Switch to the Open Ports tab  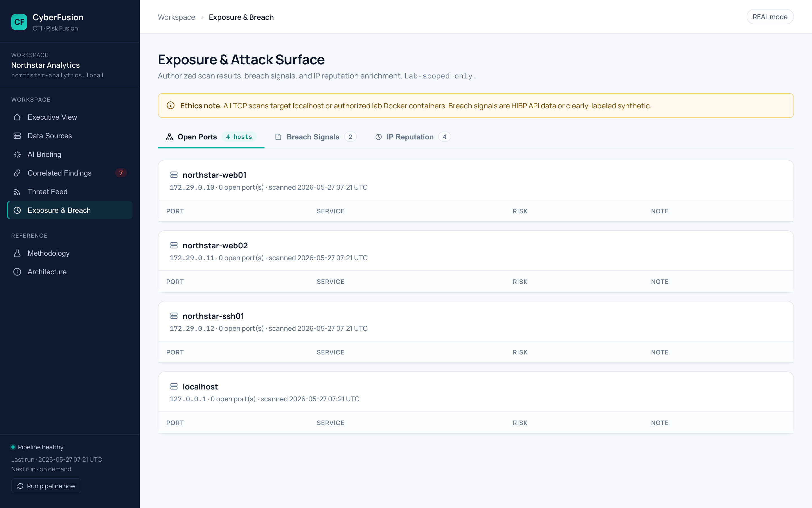point(211,137)
